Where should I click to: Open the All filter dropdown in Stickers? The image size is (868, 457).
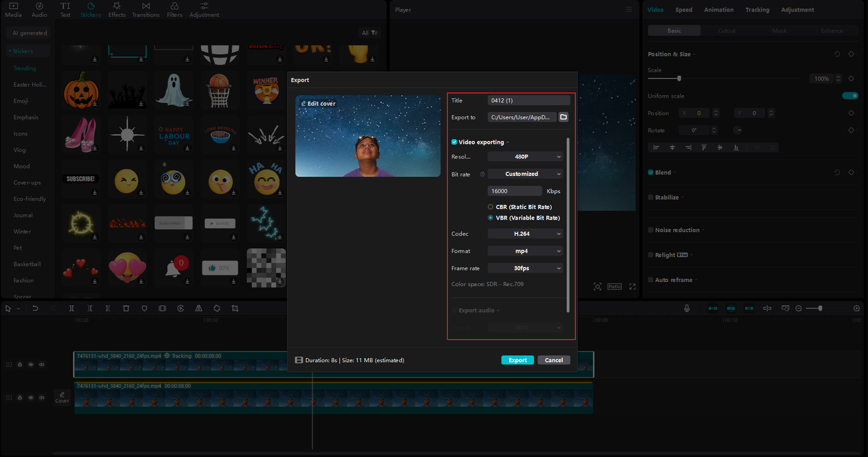370,33
